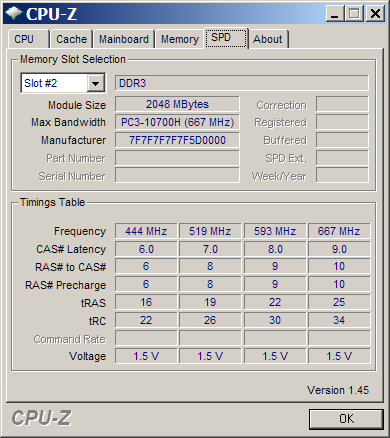The width and height of the screenshot is (390, 438).
Task: Click the 2048 MBytes module size value
Action: pyautogui.click(x=177, y=104)
